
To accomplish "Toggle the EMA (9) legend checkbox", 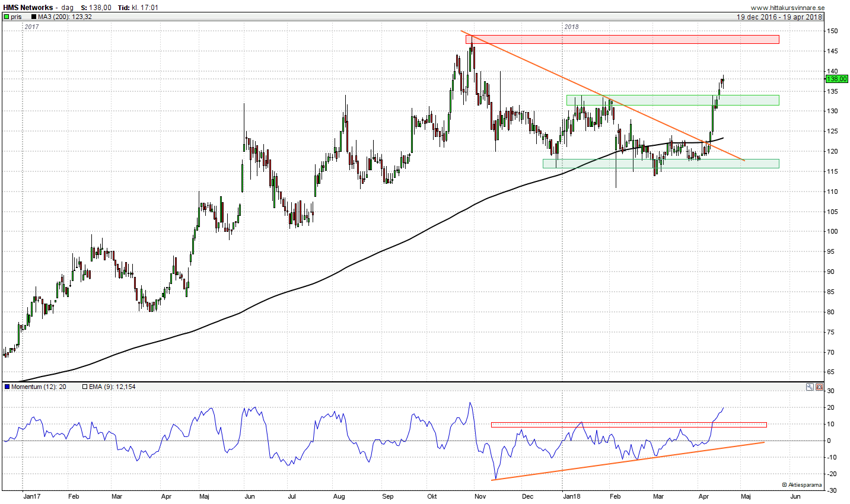I will coord(85,387).
